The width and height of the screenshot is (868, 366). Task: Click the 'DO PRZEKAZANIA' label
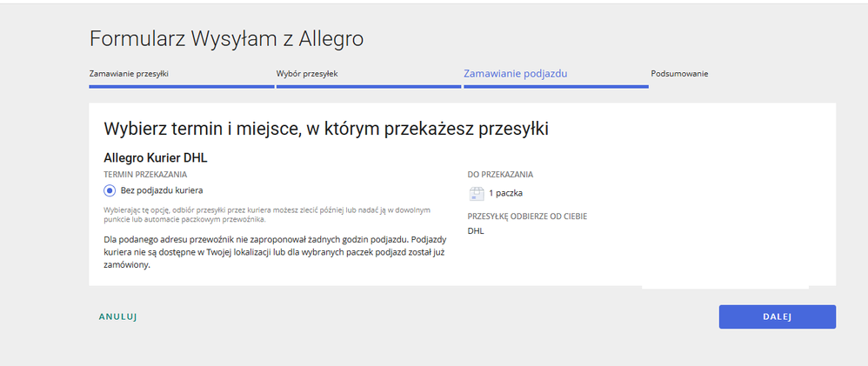coord(500,175)
